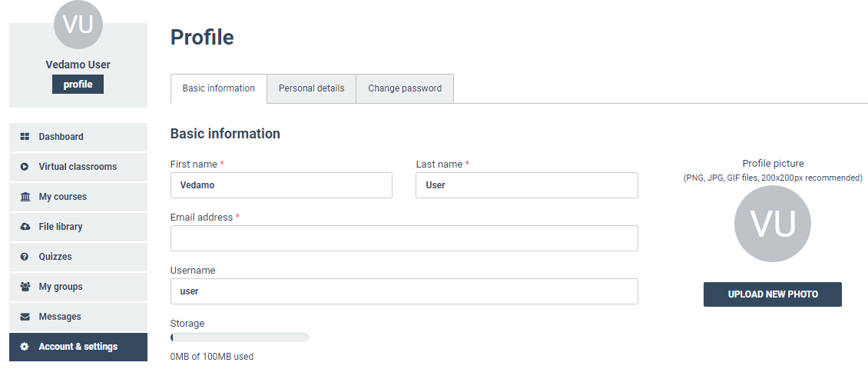The height and width of the screenshot is (379, 868).
Task: Go to My groups
Action: [x=78, y=287]
